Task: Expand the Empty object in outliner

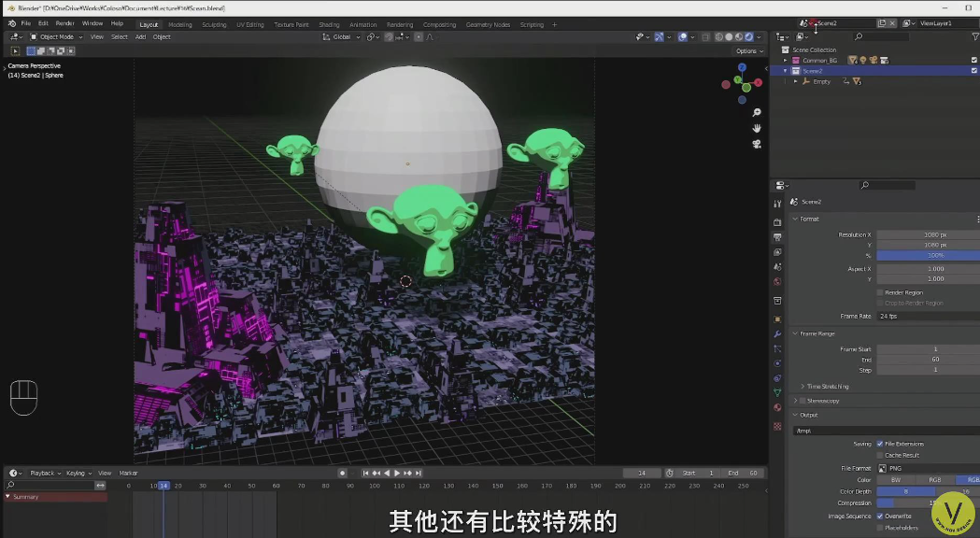Action: pyautogui.click(x=796, y=81)
